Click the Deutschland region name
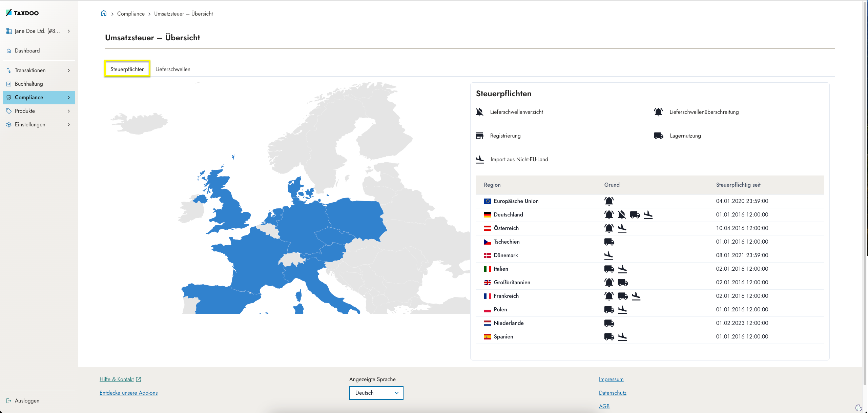The width and height of the screenshot is (868, 413). [x=508, y=215]
